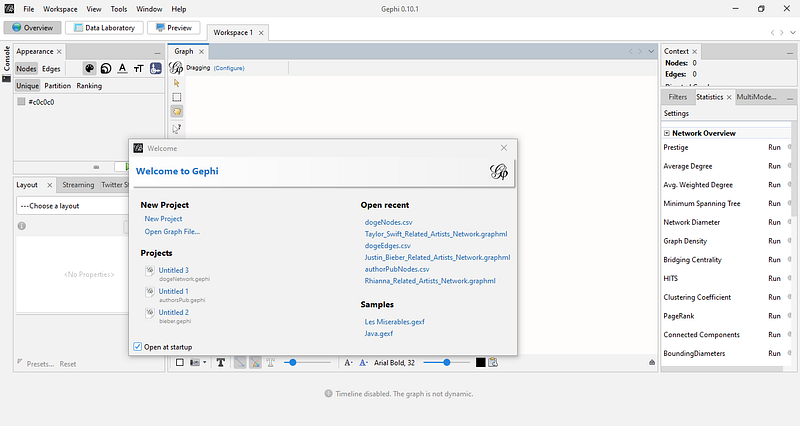Open the workspace list dropdown chevron
Image resolution: width=800 pixels, height=426 pixels.
coord(792,33)
